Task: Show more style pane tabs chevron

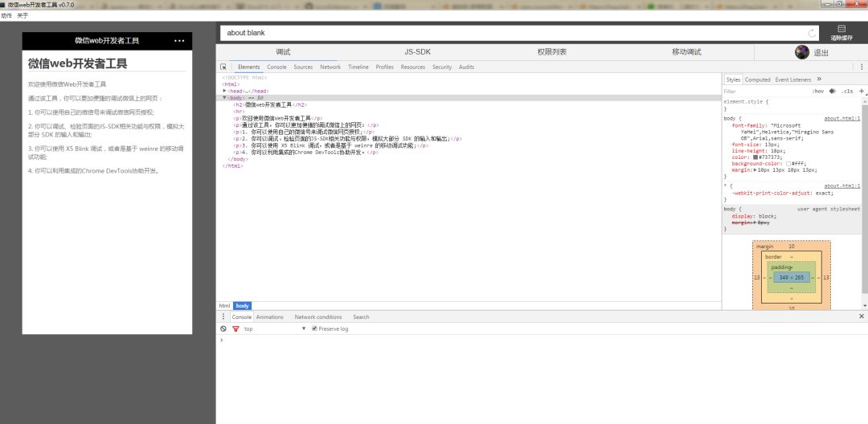Action: [x=819, y=79]
